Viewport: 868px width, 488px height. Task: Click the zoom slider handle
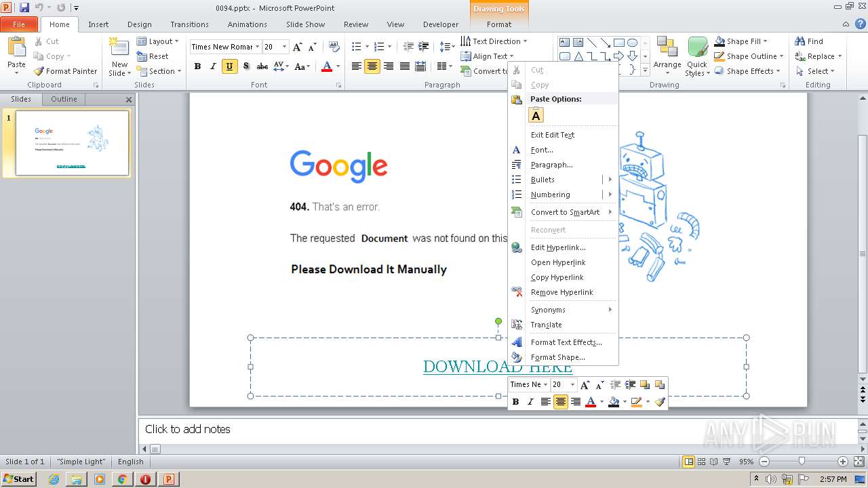802,462
